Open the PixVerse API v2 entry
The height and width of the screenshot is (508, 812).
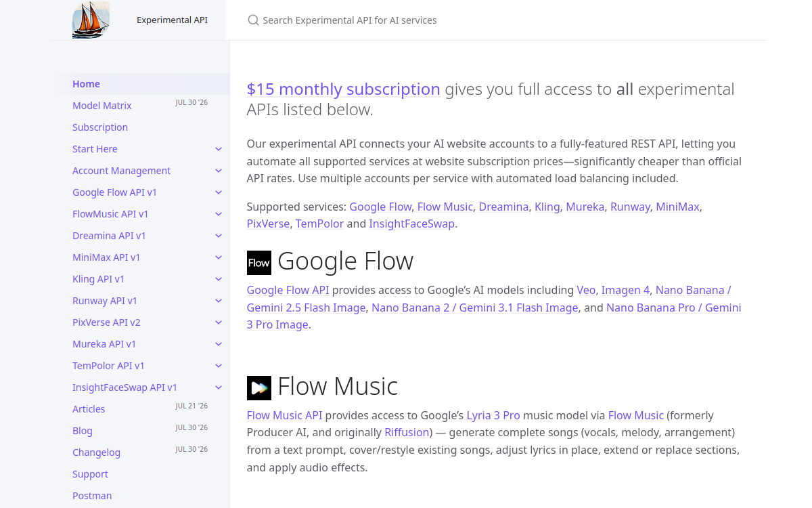coord(106,322)
